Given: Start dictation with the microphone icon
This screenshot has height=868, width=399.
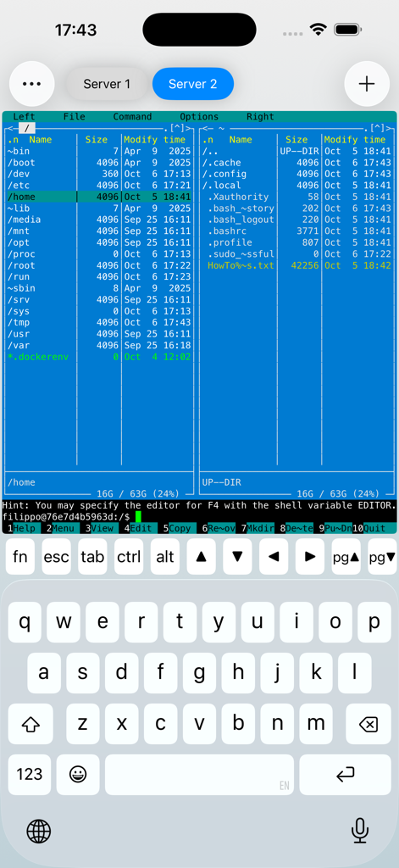Looking at the screenshot, I should click(360, 831).
